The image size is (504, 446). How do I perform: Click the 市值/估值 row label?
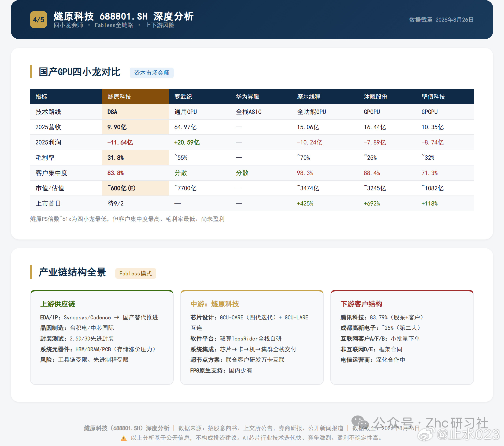click(50, 188)
